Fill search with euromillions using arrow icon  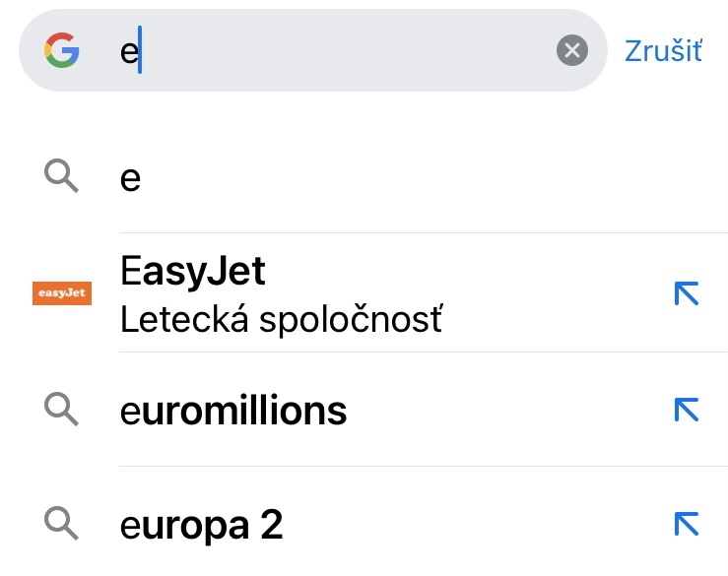point(686,410)
